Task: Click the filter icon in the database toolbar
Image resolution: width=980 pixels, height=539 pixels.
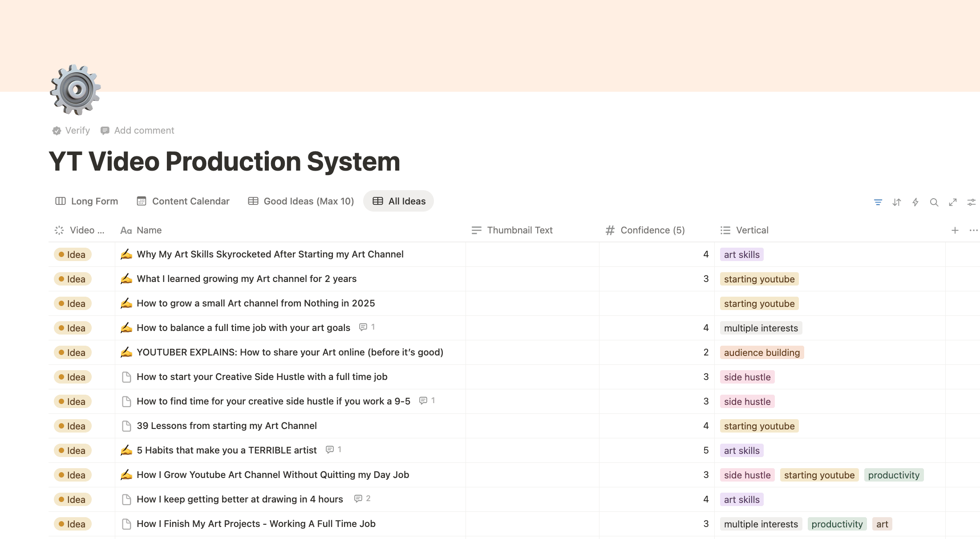Action: 878,202
